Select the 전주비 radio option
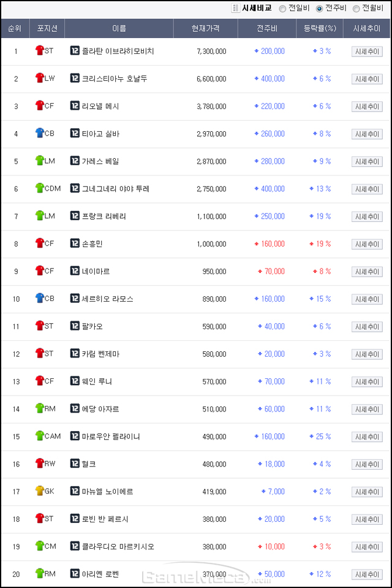This screenshot has height=588, width=392. pyautogui.click(x=319, y=9)
